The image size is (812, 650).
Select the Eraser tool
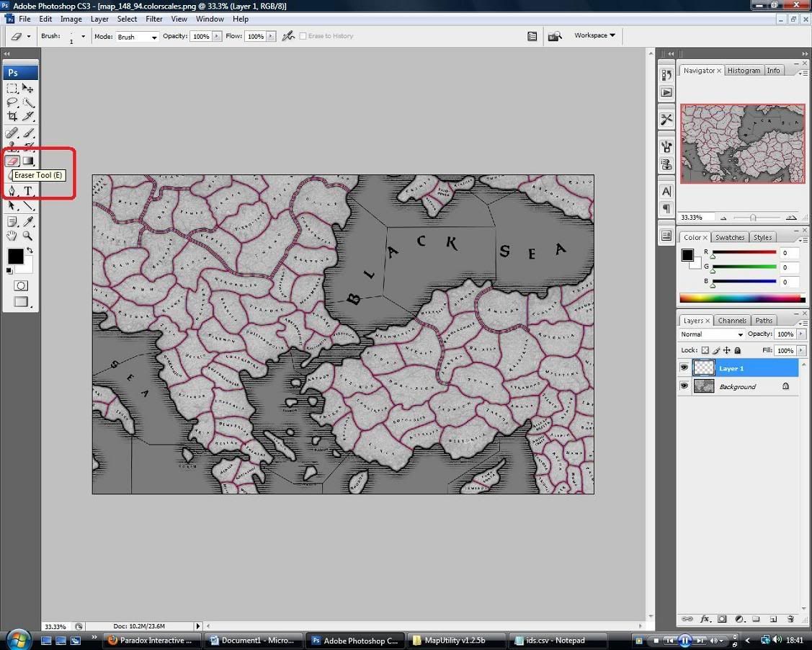(12, 161)
